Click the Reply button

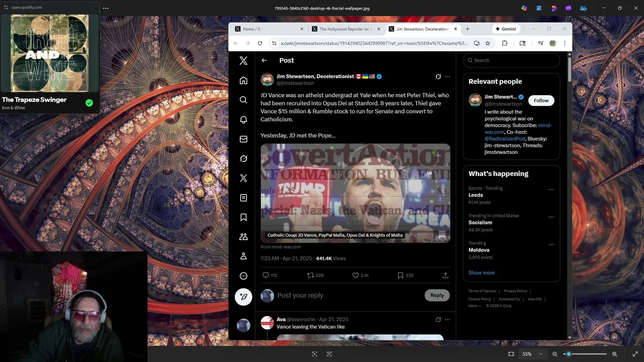pyautogui.click(x=437, y=295)
